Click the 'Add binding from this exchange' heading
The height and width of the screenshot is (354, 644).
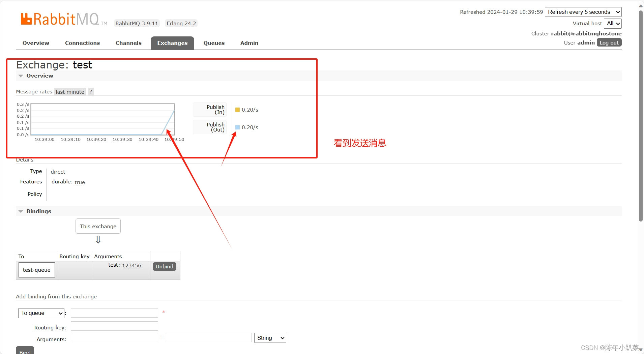(x=56, y=297)
